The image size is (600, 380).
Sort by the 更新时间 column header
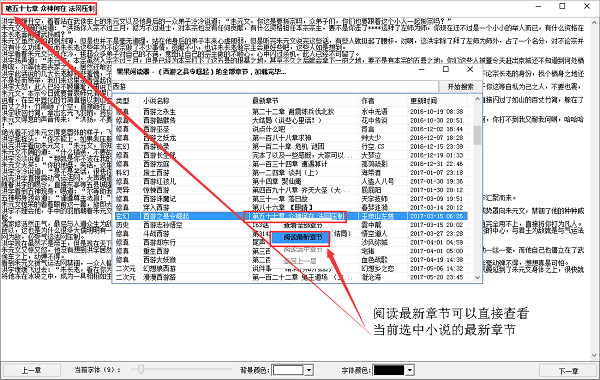pyautogui.click(x=438, y=101)
